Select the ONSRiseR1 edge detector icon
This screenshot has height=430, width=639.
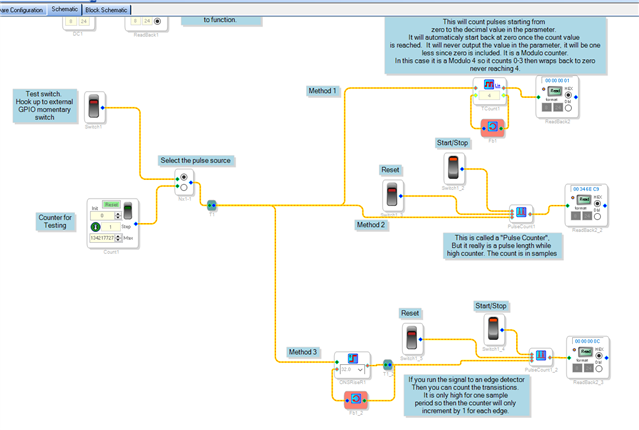(353, 359)
